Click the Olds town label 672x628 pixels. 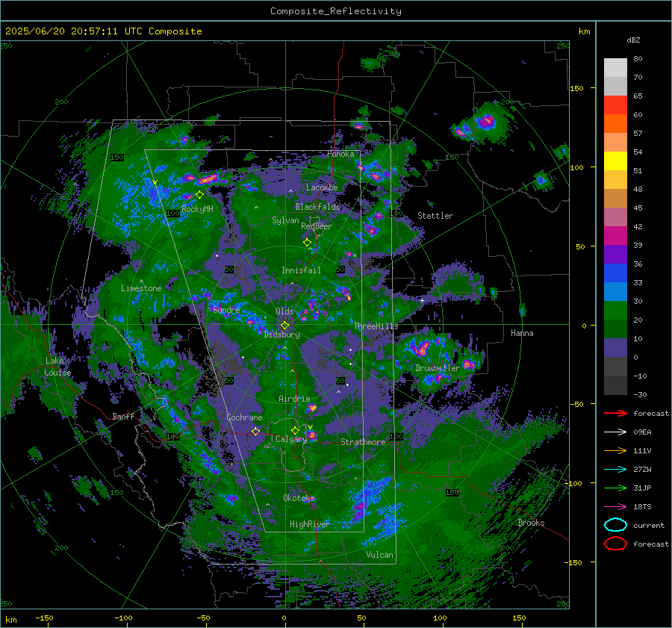click(x=284, y=311)
